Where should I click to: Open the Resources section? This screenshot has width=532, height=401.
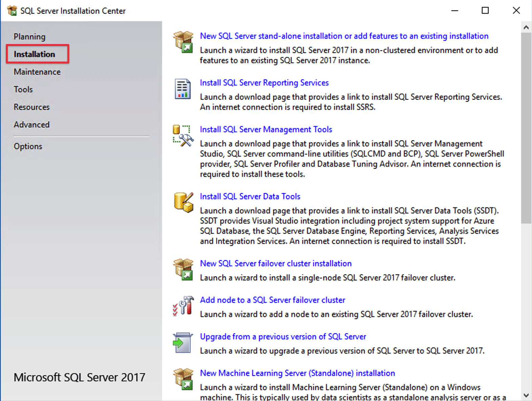point(32,107)
